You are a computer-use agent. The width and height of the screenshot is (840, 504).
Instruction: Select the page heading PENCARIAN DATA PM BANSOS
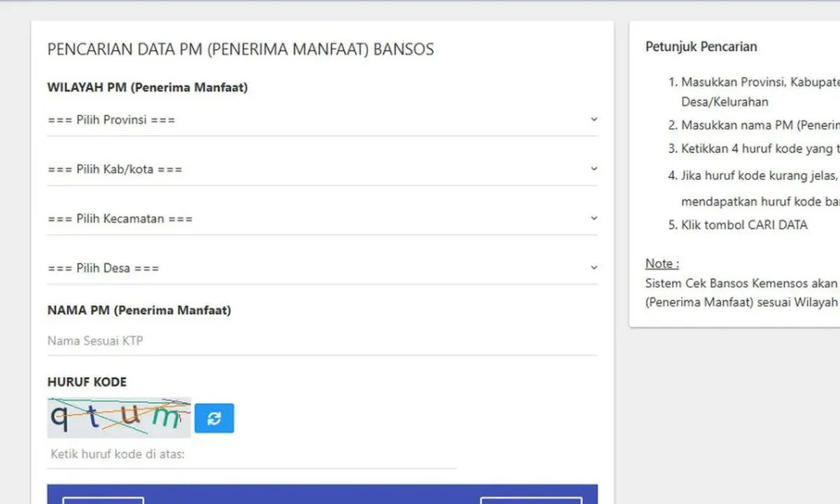pyautogui.click(x=241, y=49)
